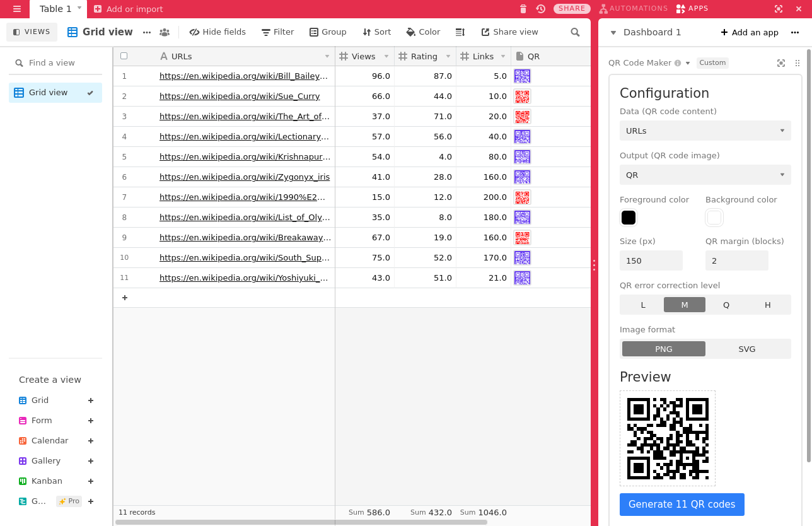Toggle fullscreen for the apps dashboard
812x526 pixels.
(779, 9)
